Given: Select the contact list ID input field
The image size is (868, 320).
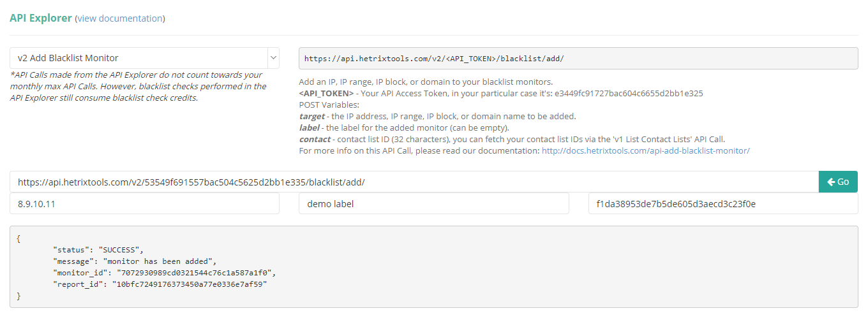Looking at the screenshot, I should [722, 204].
